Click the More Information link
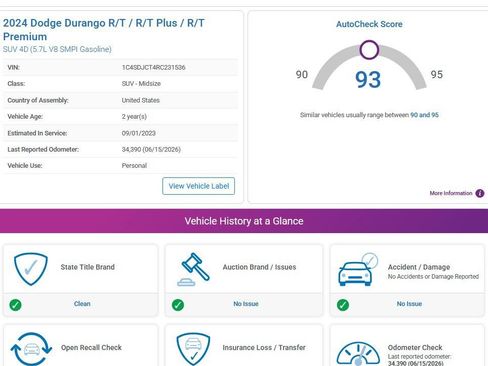 point(451,193)
